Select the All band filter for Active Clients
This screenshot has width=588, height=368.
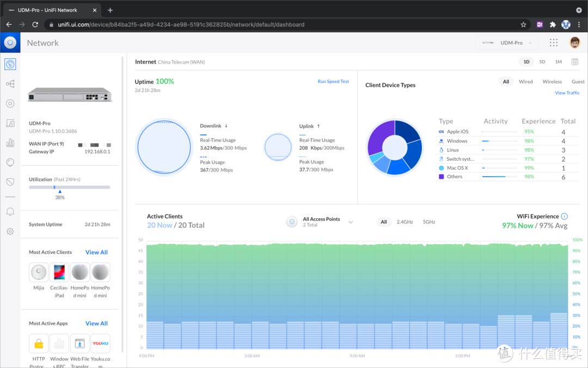384,222
